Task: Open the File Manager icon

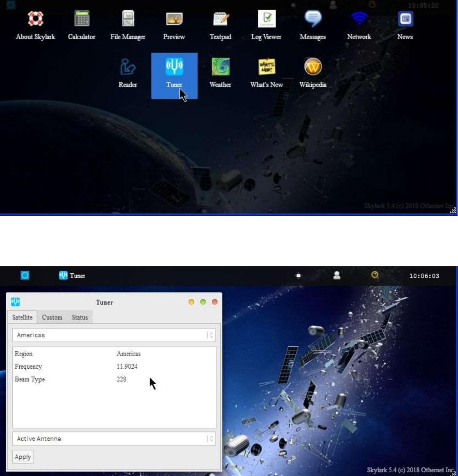Action: click(128, 26)
